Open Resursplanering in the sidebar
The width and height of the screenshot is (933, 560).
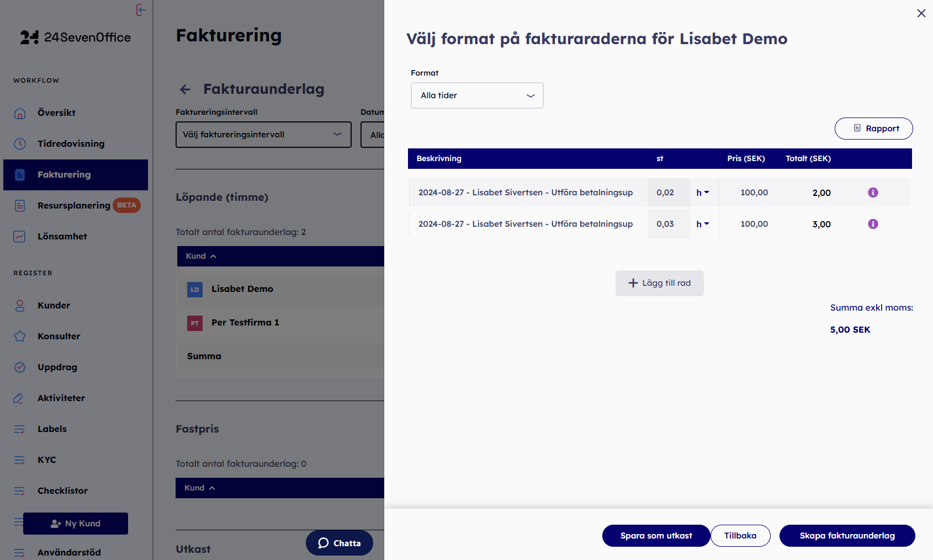[73, 206]
